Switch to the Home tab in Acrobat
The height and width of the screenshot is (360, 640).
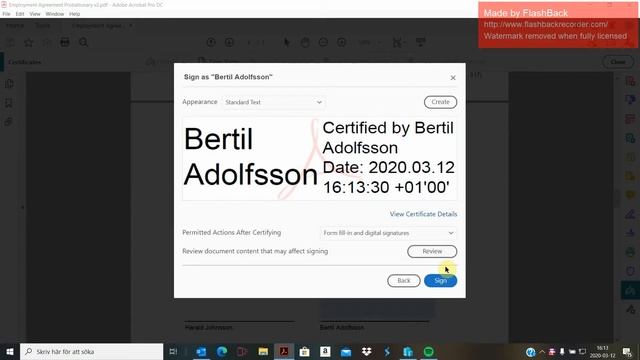point(15,25)
